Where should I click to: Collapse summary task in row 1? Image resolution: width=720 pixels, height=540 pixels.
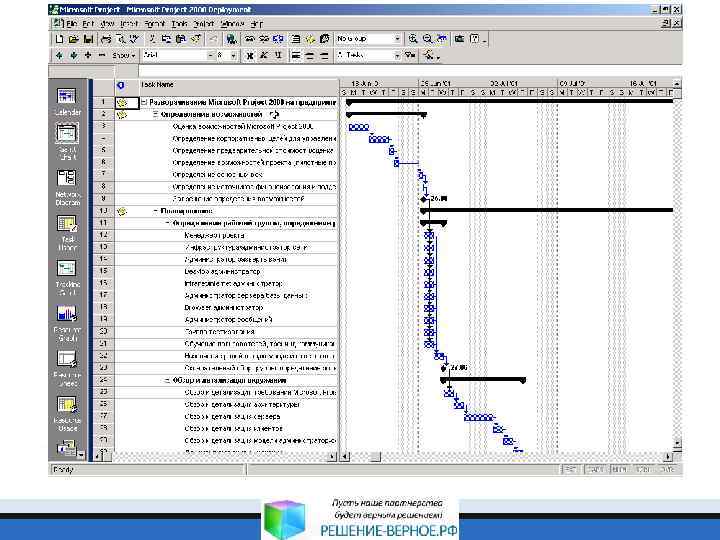[144, 102]
